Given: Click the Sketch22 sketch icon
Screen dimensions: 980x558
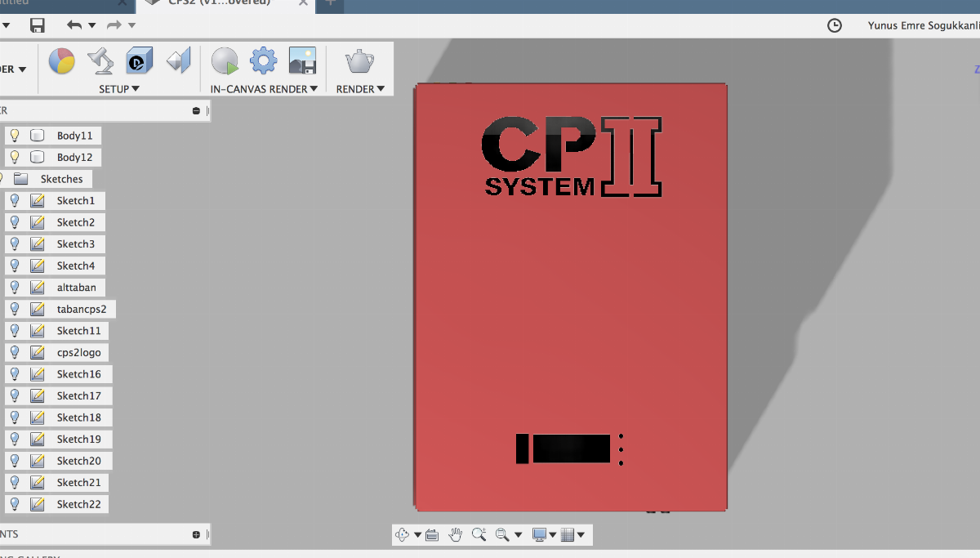Looking at the screenshot, I should coord(37,504).
